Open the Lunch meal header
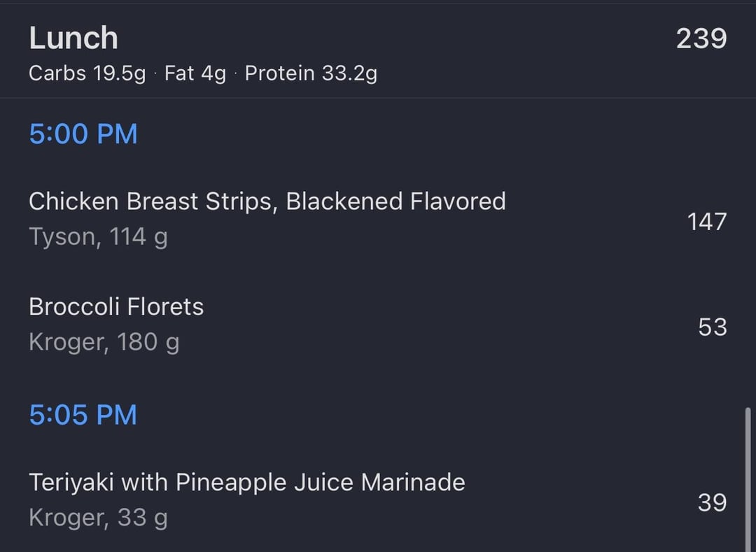The height and width of the screenshot is (552, 756). click(x=378, y=51)
